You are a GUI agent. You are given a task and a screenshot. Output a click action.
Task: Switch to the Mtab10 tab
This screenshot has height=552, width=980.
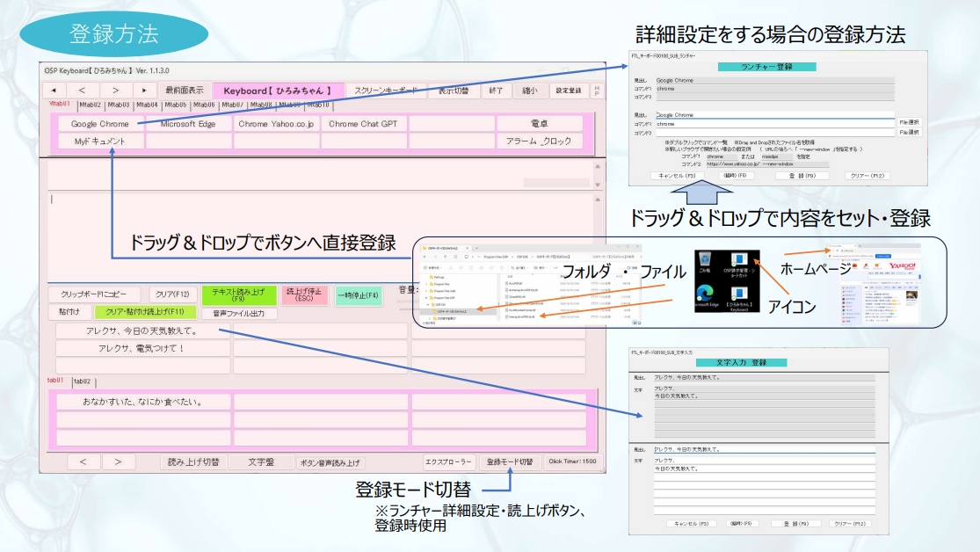317,105
